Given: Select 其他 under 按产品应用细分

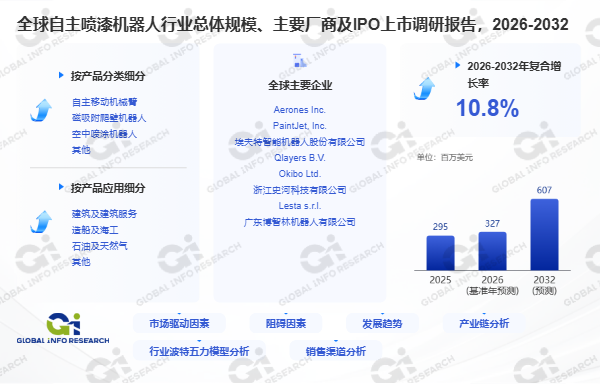Looking at the screenshot, I should pyautogui.click(x=81, y=262).
